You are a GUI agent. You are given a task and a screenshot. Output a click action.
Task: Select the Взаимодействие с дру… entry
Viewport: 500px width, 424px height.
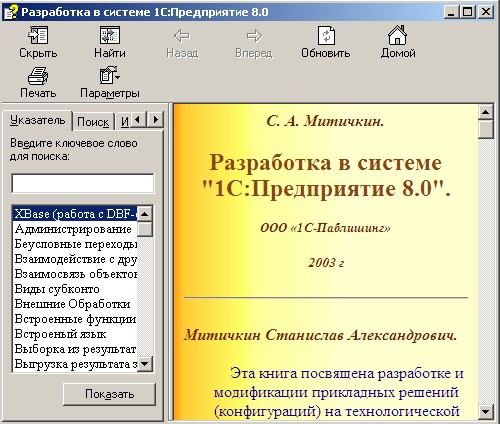coord(75,259)
